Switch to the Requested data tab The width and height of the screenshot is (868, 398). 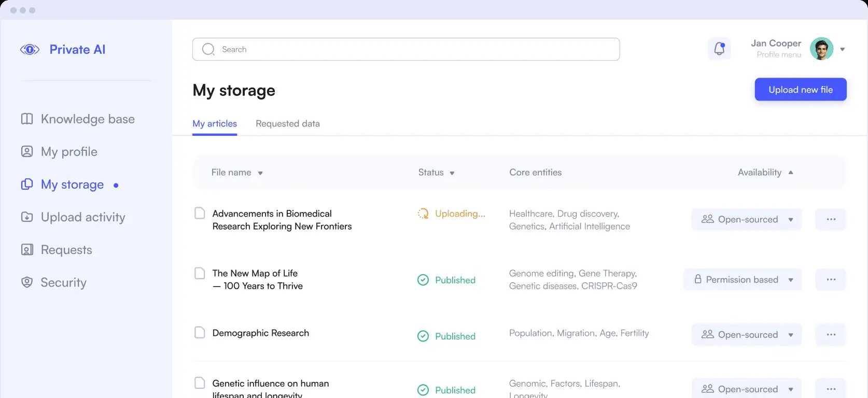pos(288,124)
